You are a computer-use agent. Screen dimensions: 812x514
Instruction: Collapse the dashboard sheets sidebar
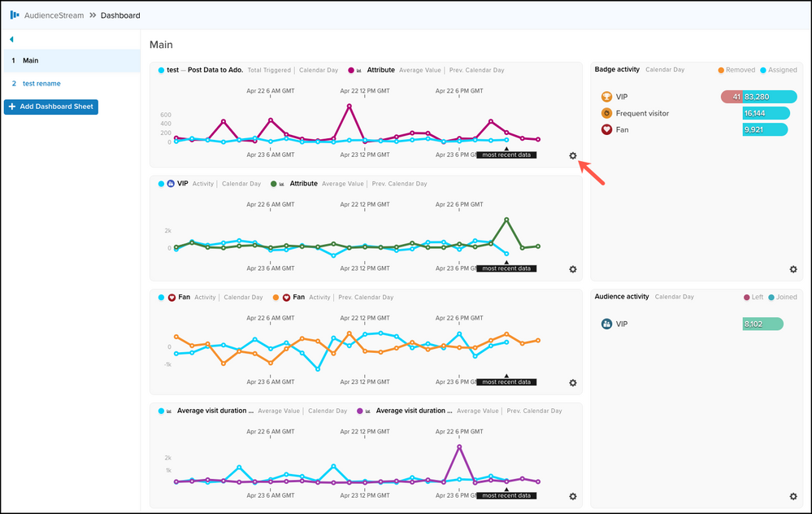11,39
